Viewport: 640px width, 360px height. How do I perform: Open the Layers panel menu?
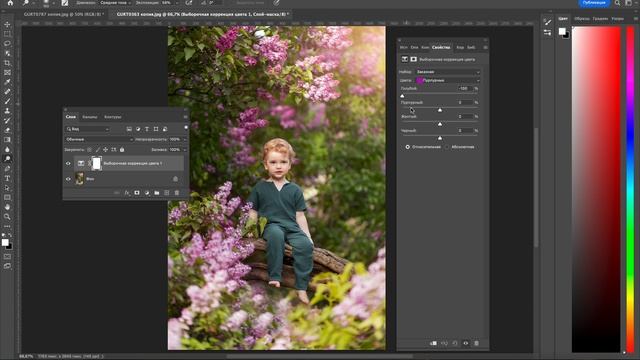point(185,117)
